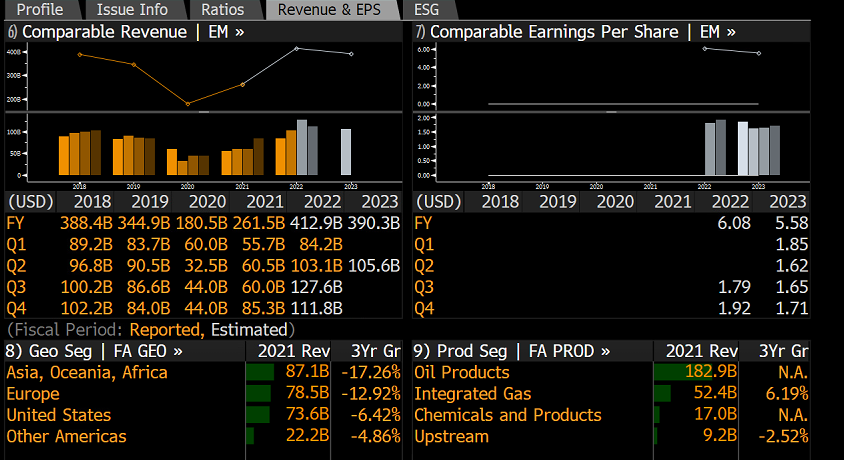Click FY 2018 revenue value 388.4B
This screenshot has width=844, height=460.
point(86,223)
